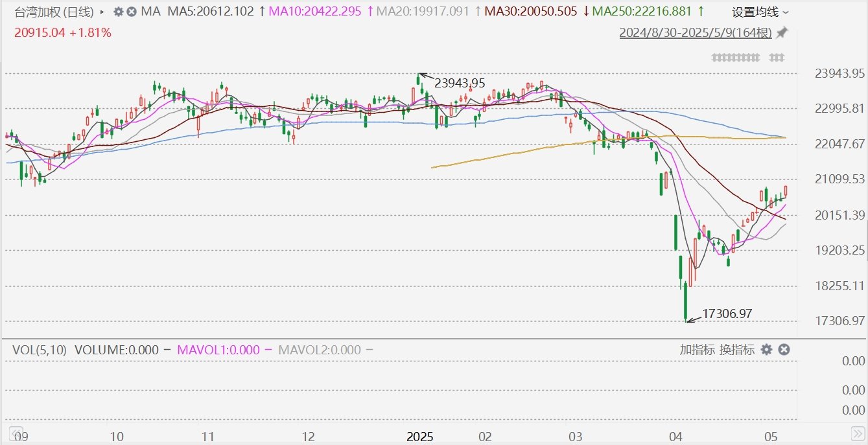The height and width of the screenshot is (445, 868).
Task: Select the MA indicator name label
Action: [150, 12]
